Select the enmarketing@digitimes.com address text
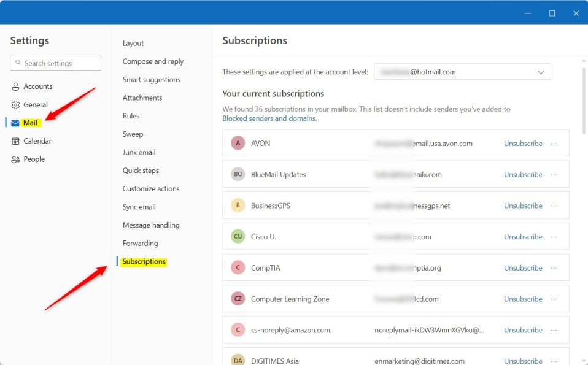The width and height of the screenshot is (588, 365). pos(419,361)
